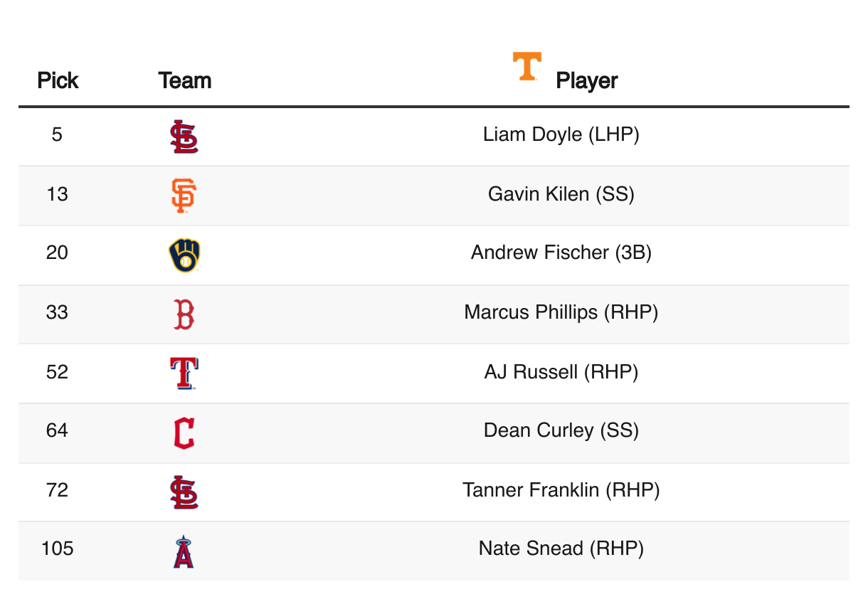The width and height of the screenshot is (868, 599).
Task: Click the San Francisco Giants logo
Action: click(x=184, y=196)
